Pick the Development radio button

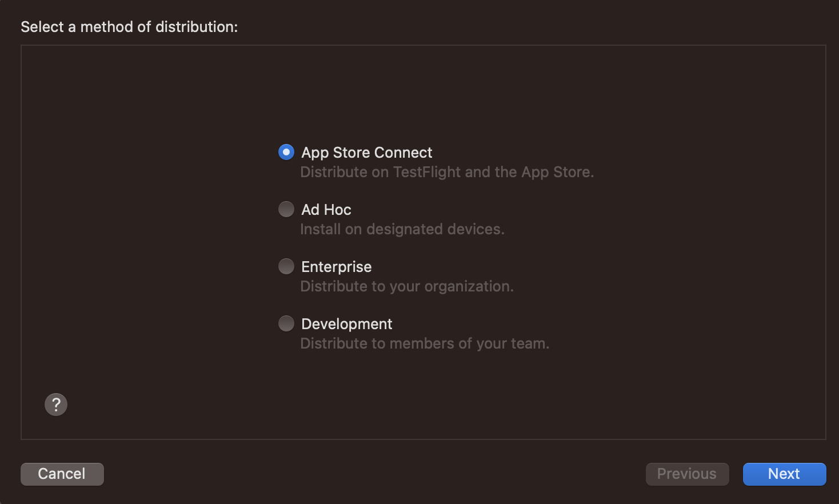(286, 323)
